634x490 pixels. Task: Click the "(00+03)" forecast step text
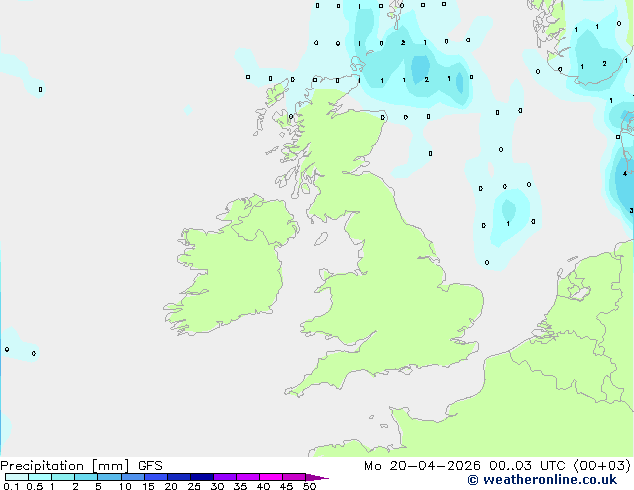[x=602, y=466]
